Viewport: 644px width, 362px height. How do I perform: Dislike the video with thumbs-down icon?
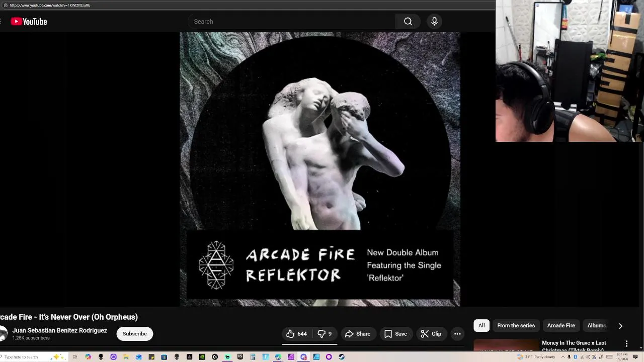(x=325, y=334)
